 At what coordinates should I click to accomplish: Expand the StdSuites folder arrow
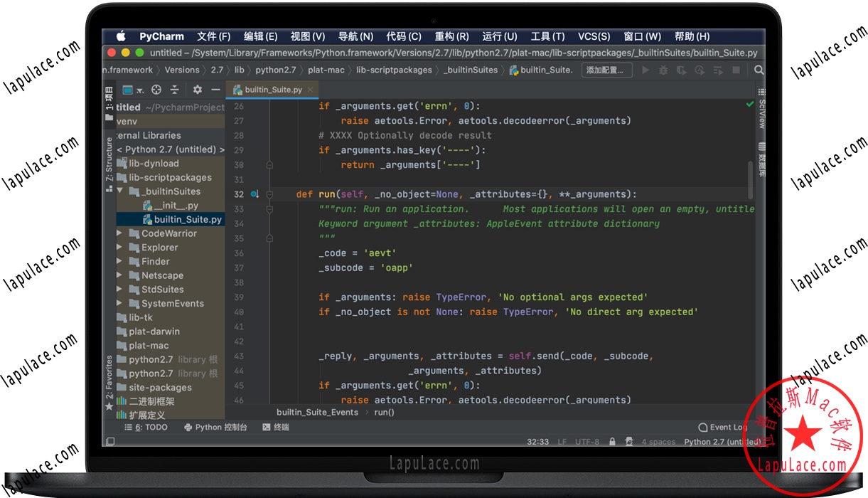(x=119, y=290)
